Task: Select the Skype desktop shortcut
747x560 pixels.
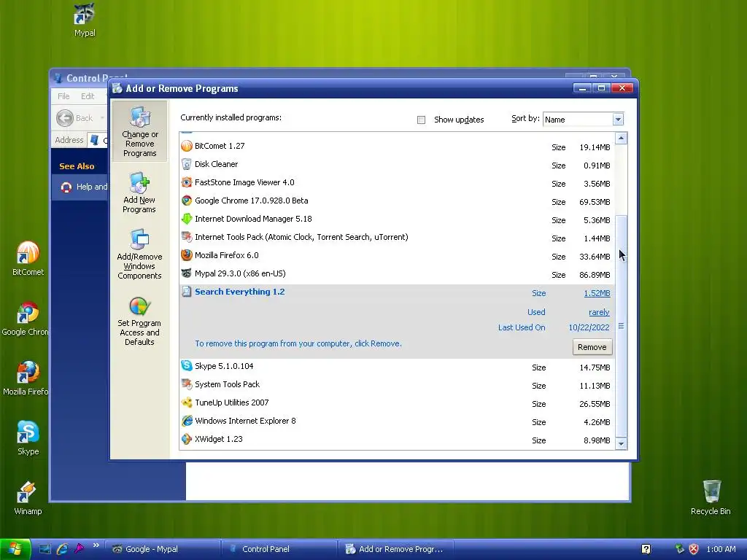Action: pyautogui.click(x=28, y=437)
